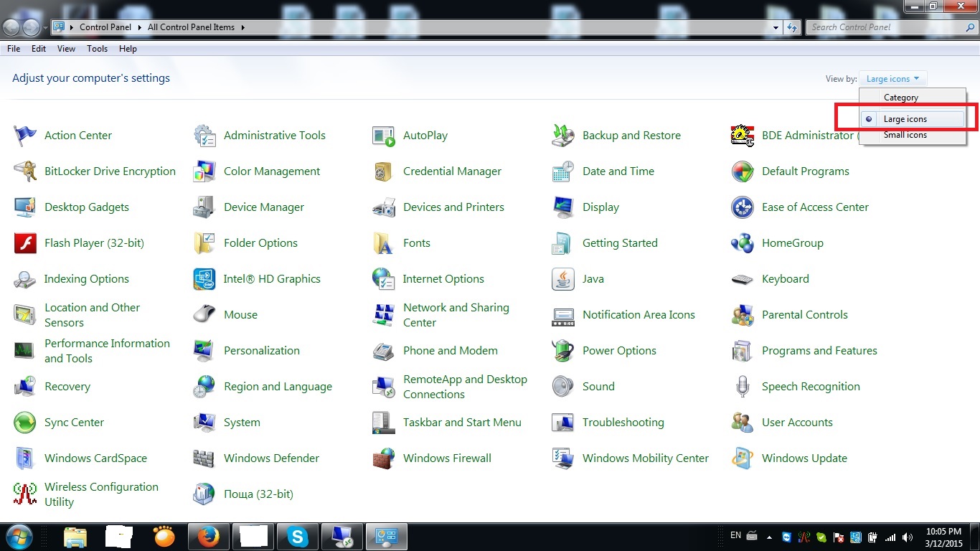Open the recent pages arrow beside Forward

click(46, 28)
